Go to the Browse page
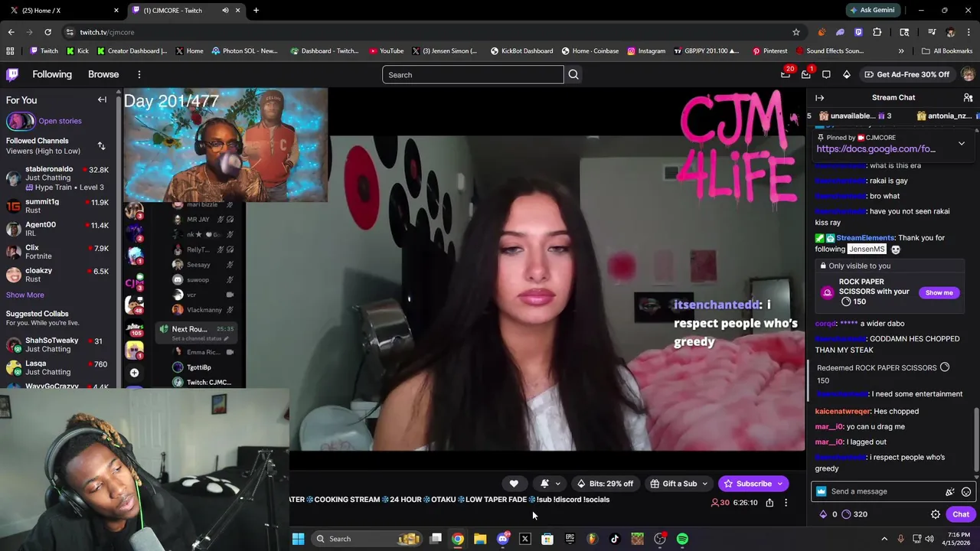 (x=103, y=74)
